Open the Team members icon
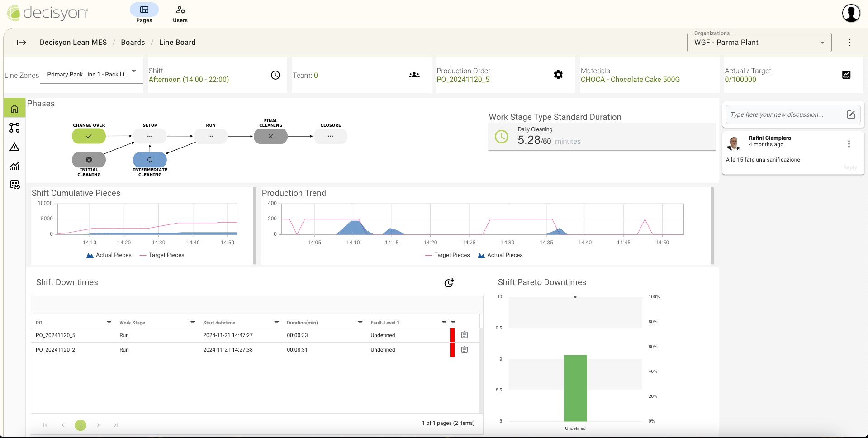The height and width of the screenshot is (438, 868). coord(414,75)
